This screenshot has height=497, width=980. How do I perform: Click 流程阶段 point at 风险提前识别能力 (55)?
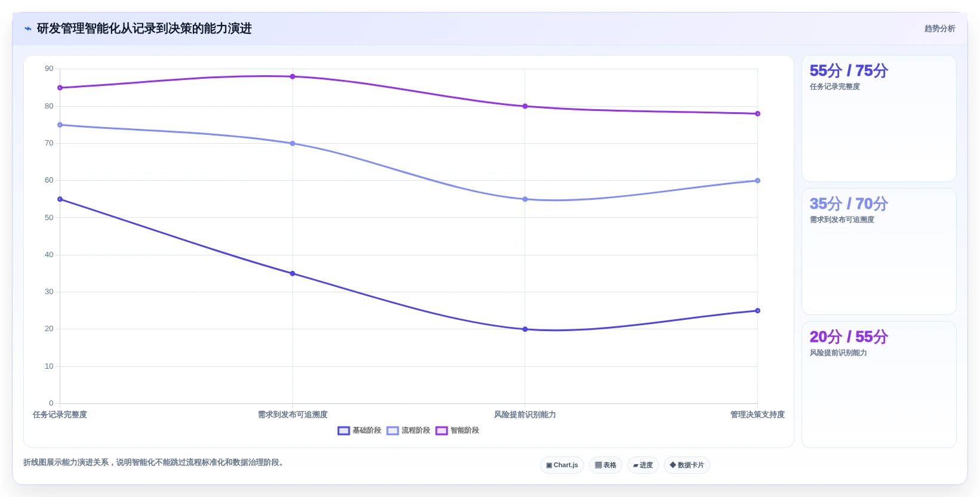pos(525,199)
